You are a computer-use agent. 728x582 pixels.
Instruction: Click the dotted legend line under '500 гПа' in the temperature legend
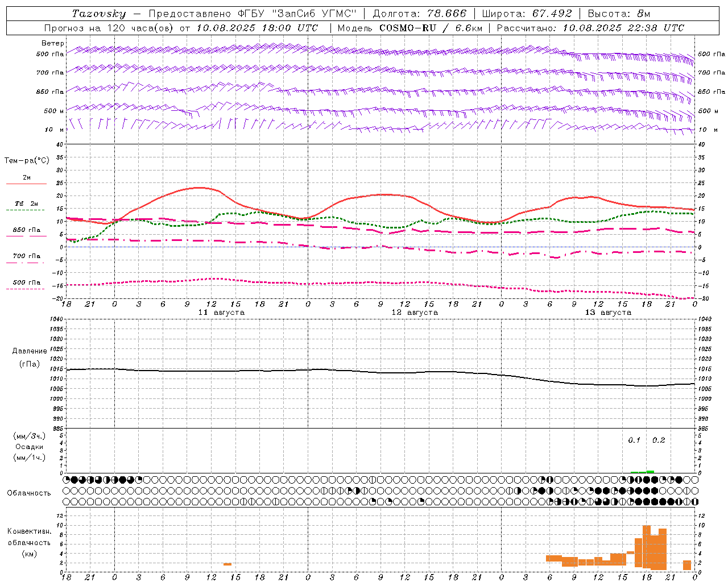(26, 289)
